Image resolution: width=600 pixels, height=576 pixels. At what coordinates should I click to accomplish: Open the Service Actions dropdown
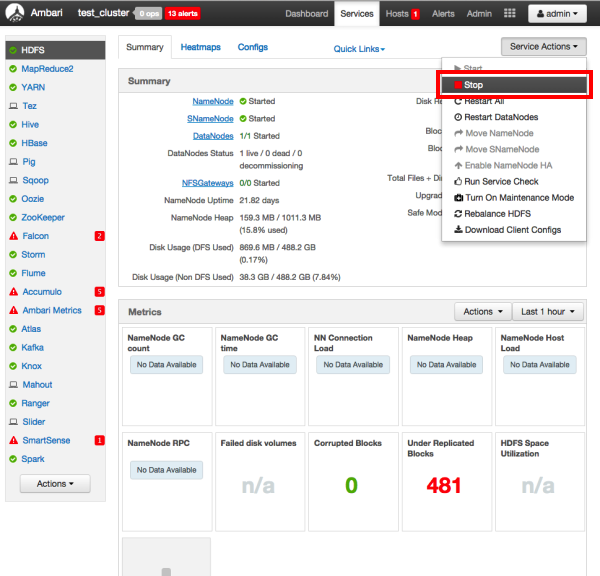pos(543,47)
